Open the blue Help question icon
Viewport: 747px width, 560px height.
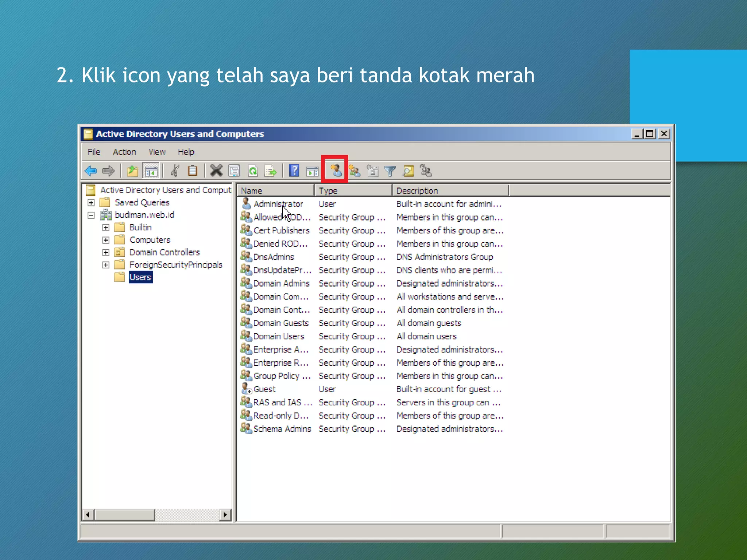294,171
